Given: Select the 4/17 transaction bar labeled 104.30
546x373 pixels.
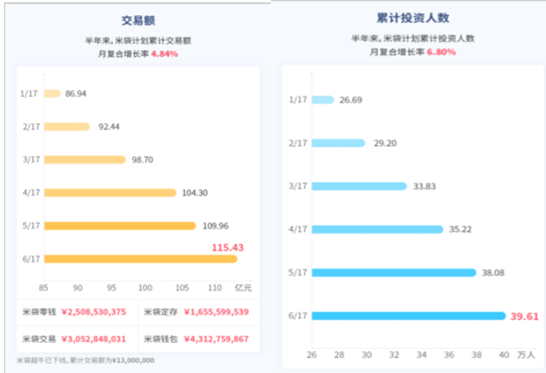Looking at the screenshot, I should pos(110,193).
